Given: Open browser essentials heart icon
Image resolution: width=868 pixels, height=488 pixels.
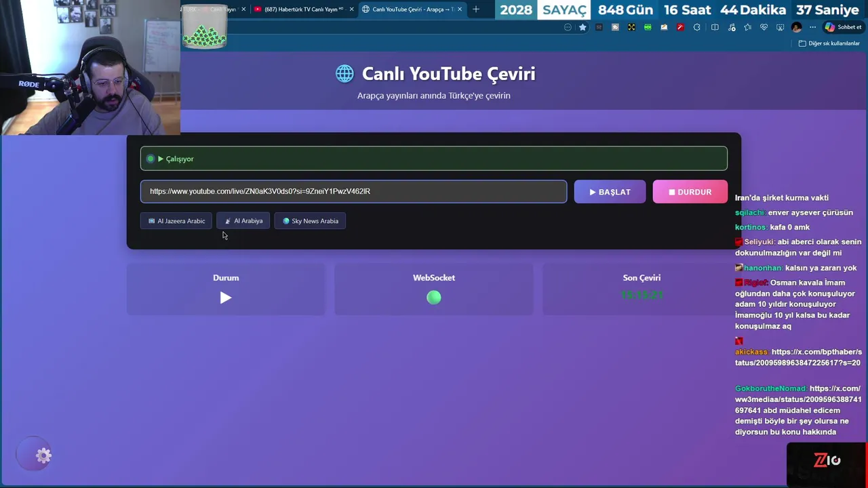Looking at the screenshot, I should point(764,27).
